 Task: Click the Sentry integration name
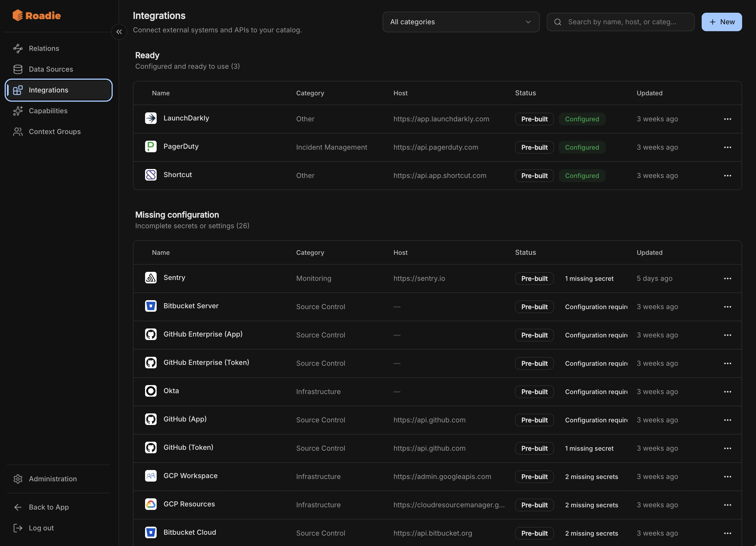[x=174, y=278]
